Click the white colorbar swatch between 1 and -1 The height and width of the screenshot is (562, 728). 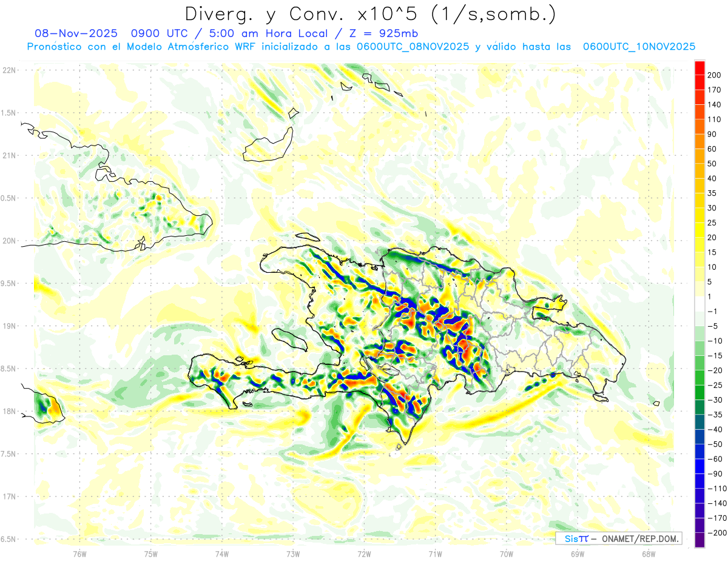[x=699, y=304]
